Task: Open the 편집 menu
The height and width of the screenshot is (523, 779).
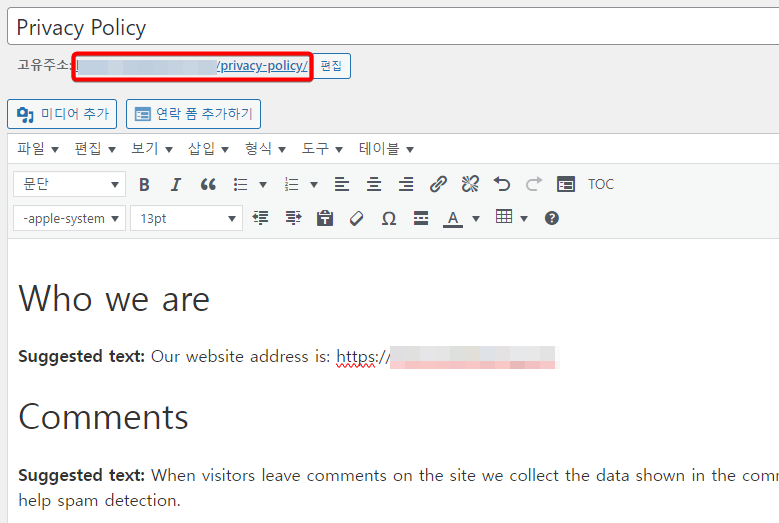Action: (x=95, y=149)
